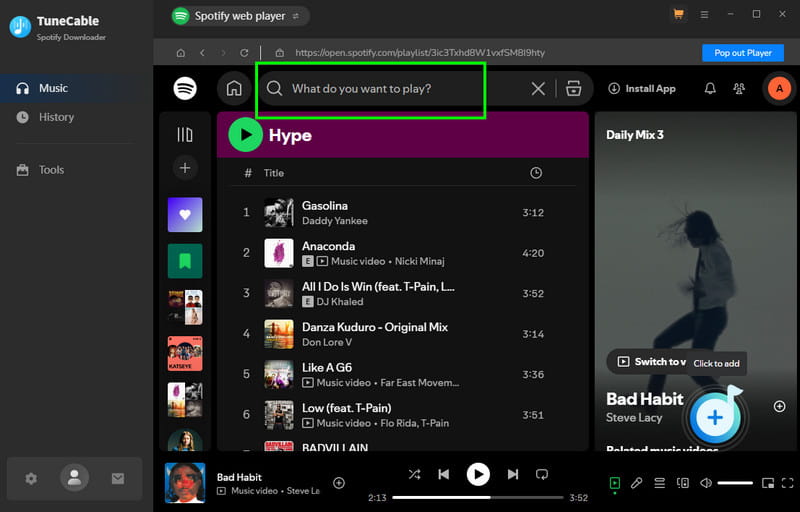
Task: Add Bad Habit to Liked Songs in player bar
Action: (339, 483)
